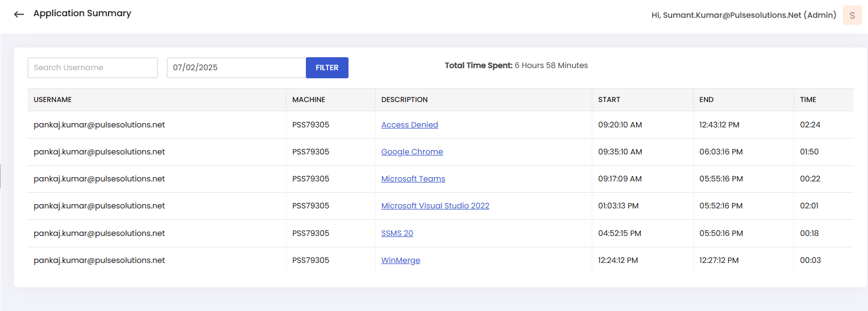
Task: Click the DESCRIPTION column header
Action: pyautogui.click(x=404, y=100)
